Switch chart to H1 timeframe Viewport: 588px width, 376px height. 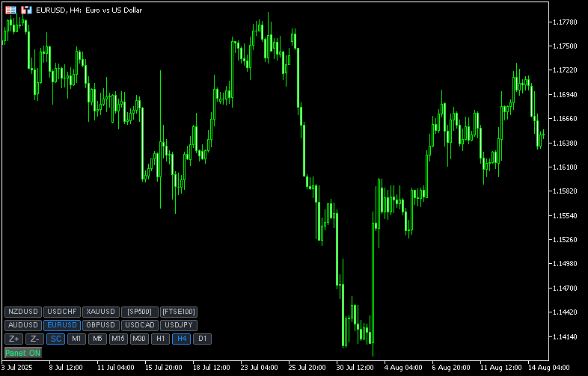(160, 339)
